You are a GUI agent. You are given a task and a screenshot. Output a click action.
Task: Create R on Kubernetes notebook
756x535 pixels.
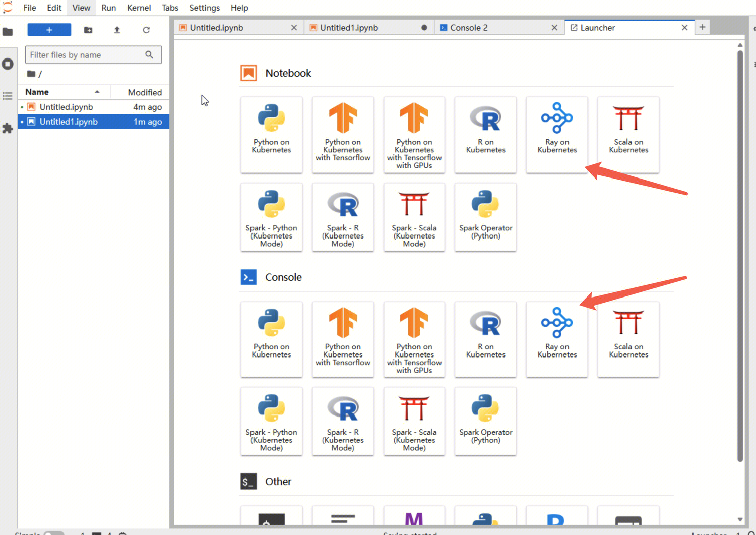tap(485, 135)
